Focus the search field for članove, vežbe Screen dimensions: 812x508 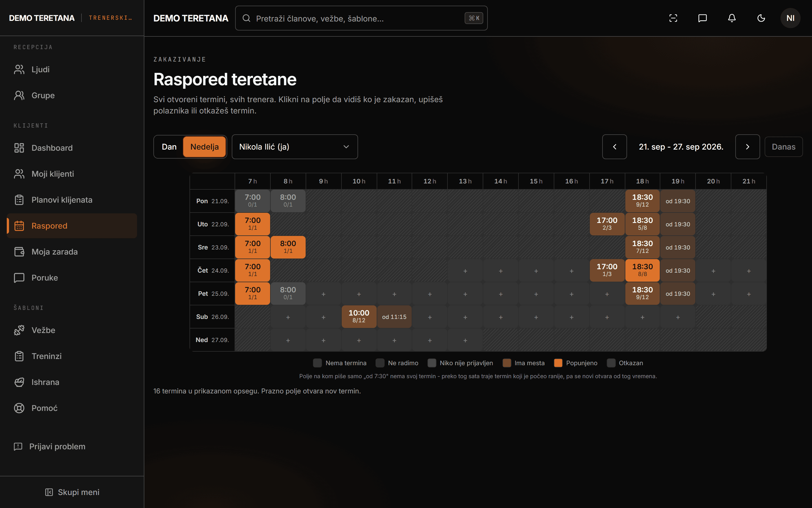(361, 18)
